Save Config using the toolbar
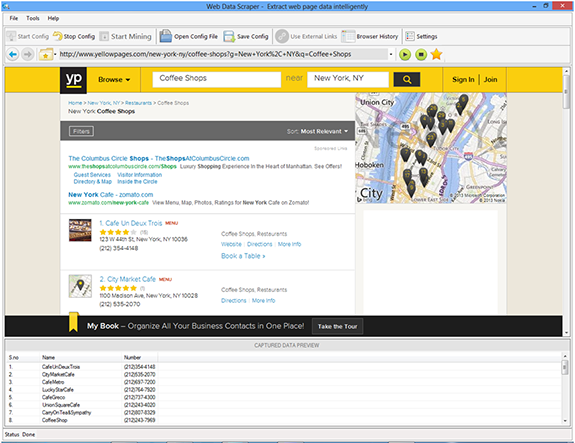Viewport: 575px width, 443px height. coord(246,36)
